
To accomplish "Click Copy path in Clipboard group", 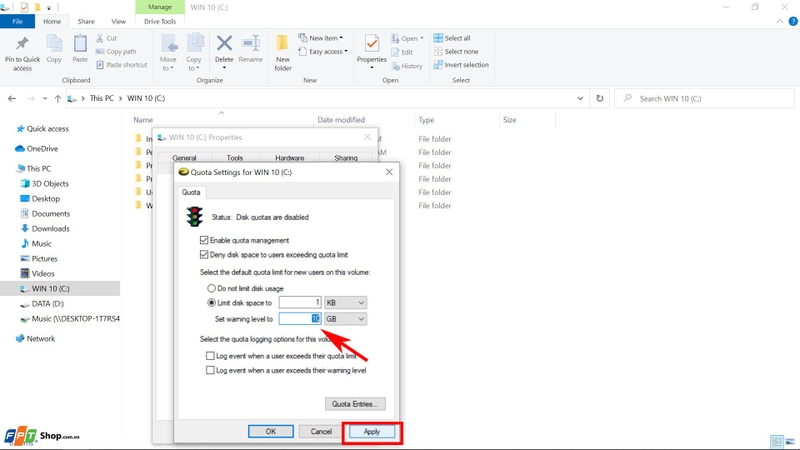I will pos(116,52).
